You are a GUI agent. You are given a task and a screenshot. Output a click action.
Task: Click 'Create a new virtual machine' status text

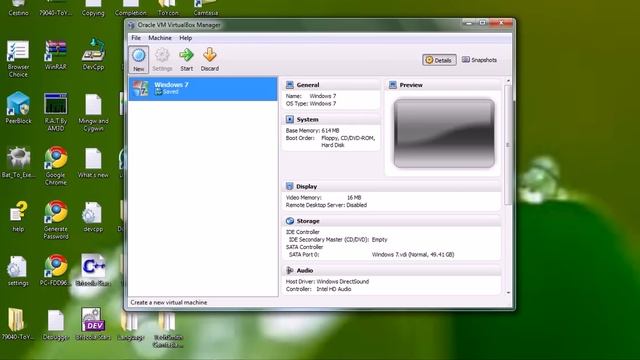(169, 302)
